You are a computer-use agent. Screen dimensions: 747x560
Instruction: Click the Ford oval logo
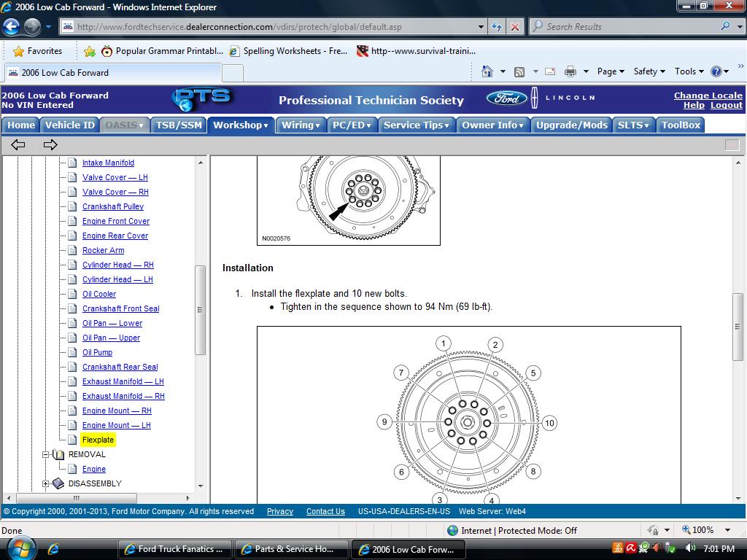coord(506,98)
